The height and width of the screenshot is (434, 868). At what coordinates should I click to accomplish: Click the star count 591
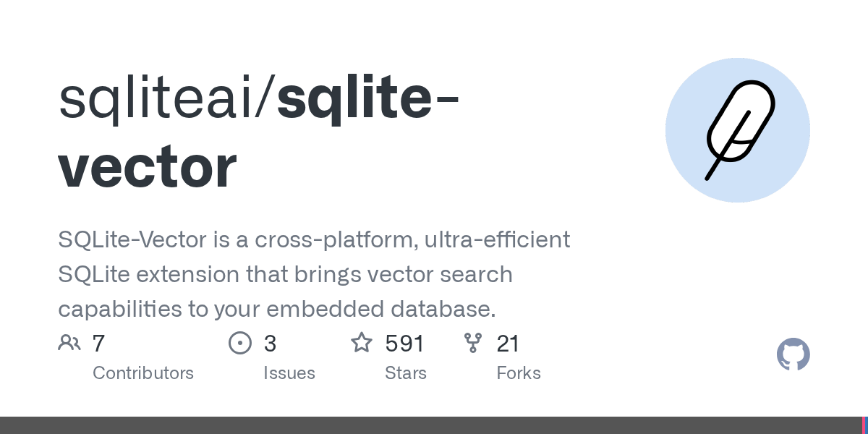coord(404,343)
